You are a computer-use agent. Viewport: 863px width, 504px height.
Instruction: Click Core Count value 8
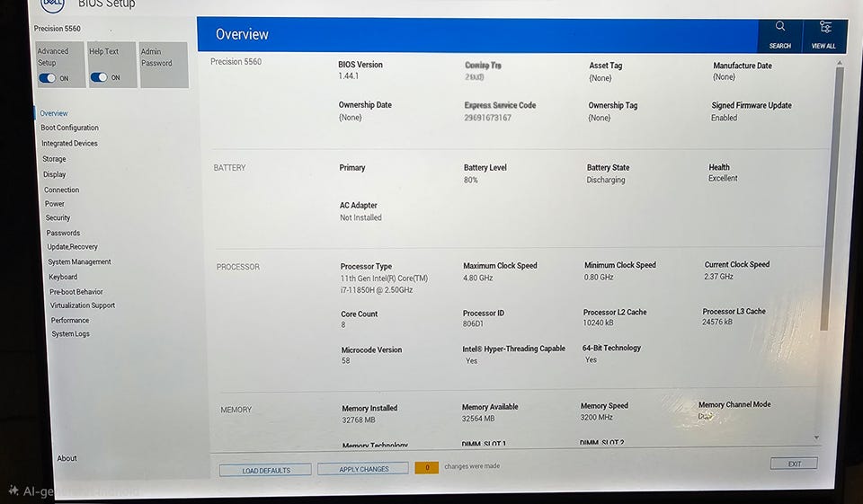(343, 325)
